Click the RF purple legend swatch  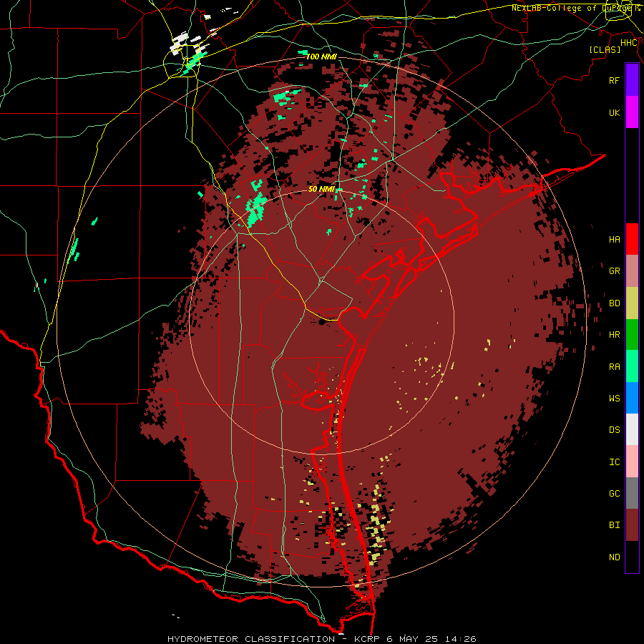click(x=632, y=80)
